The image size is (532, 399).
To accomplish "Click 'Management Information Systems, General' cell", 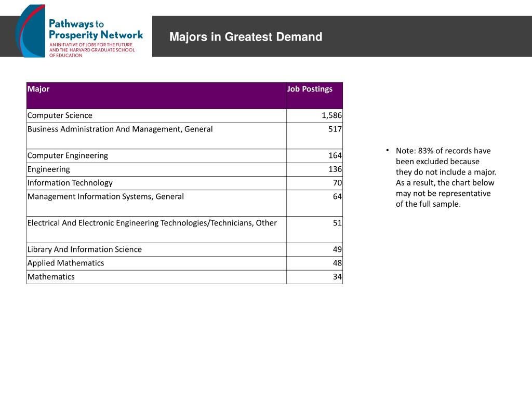I will (156, 203).
